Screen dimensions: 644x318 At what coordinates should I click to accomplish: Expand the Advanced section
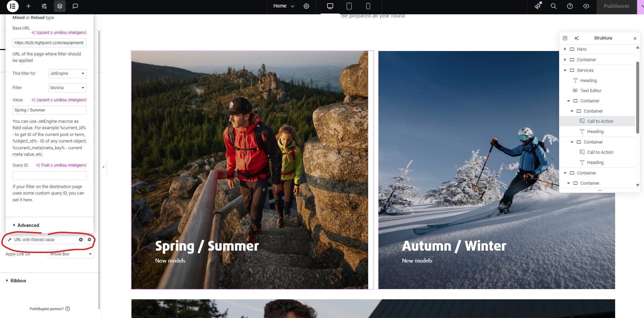click(26, 225)
